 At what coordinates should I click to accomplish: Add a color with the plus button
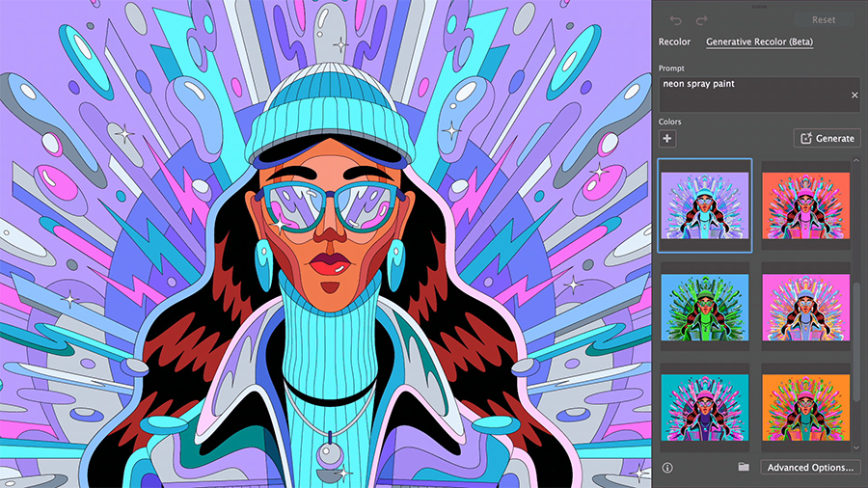point(667,139)
